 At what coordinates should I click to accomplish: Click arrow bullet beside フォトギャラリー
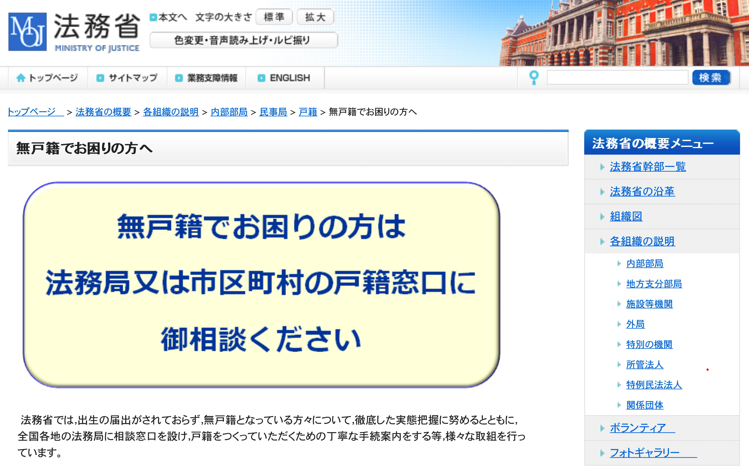coord(602,453)
